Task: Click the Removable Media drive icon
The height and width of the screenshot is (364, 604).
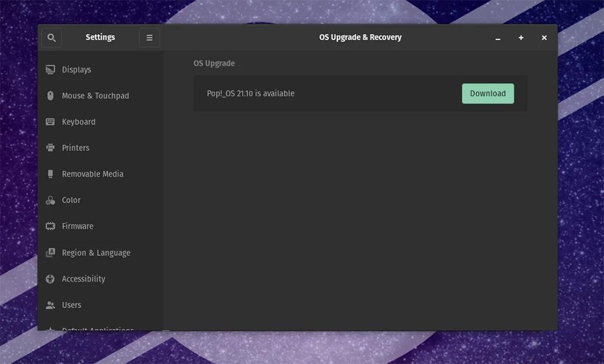Action: 50,174
